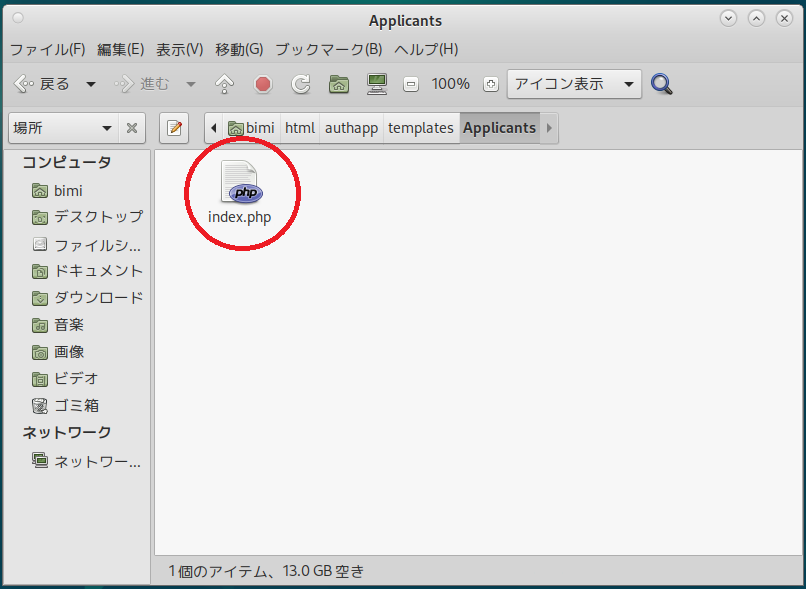Go to templates in the path bar

[x=420, y=128]
